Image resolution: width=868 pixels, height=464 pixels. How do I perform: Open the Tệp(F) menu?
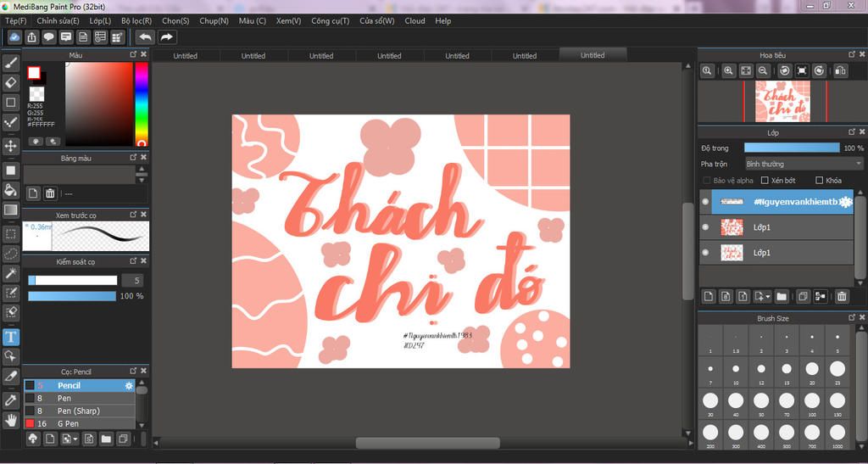tap(15, 20)
